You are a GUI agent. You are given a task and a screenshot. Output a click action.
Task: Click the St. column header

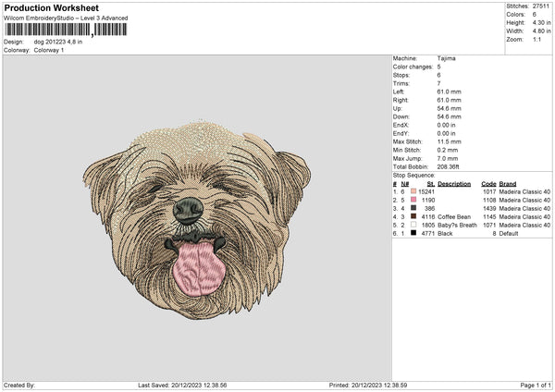click(x=430, y=184)
